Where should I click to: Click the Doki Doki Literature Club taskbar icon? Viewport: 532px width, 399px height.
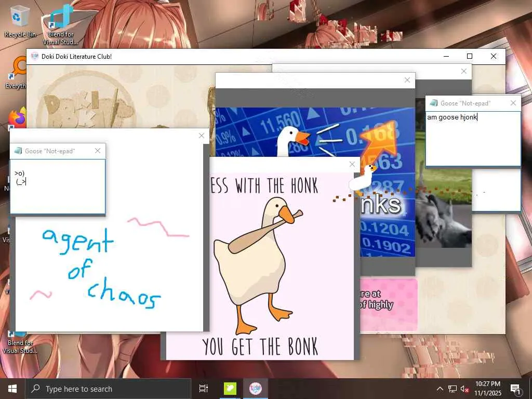[256, 389]
